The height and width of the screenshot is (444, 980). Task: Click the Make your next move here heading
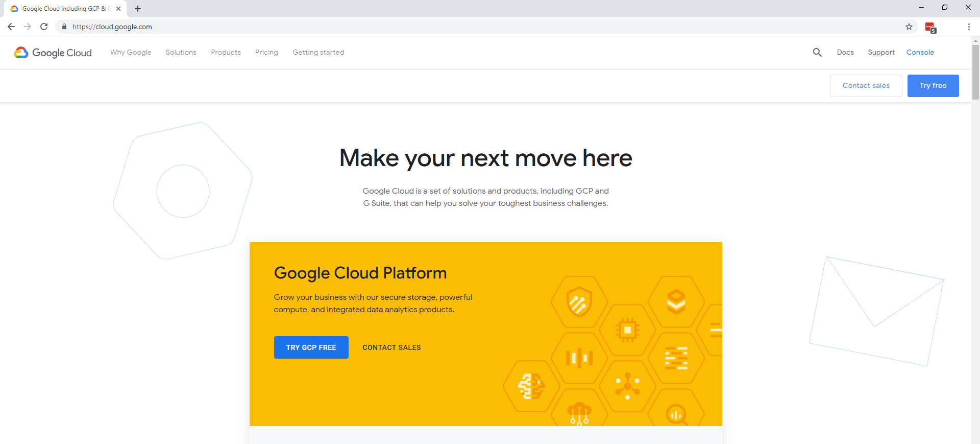(486, 158)
